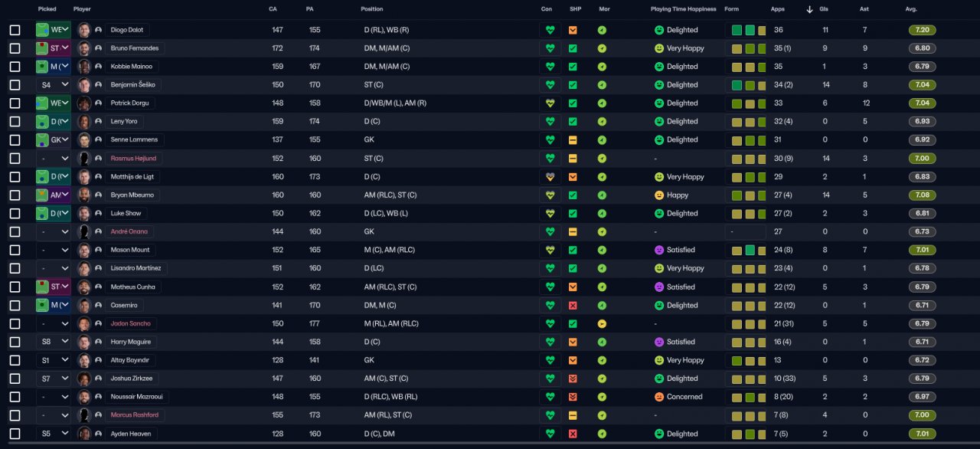Check the box next to Harry Maguire

tap(15, 342)
